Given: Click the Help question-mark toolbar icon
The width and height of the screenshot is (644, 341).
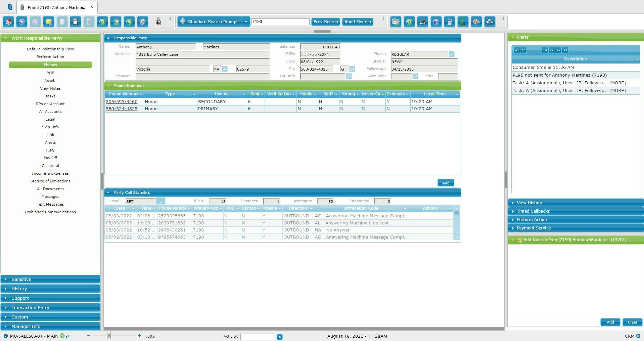Looking at the screenshot, I should (x=436, y=22).
